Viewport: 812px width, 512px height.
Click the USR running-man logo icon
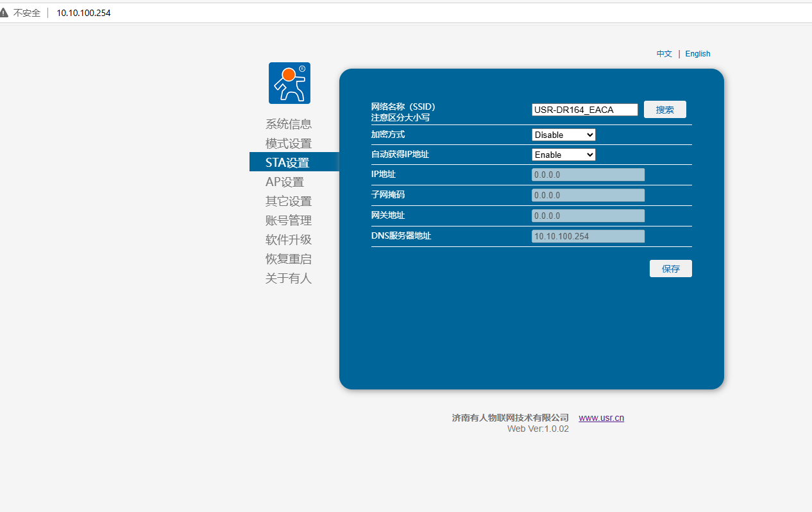click(289, 83)
